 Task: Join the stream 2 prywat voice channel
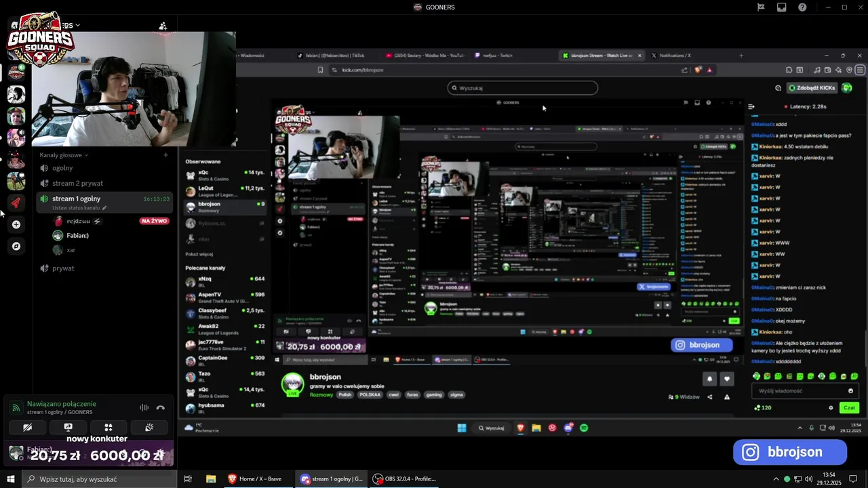pos(105,184)
